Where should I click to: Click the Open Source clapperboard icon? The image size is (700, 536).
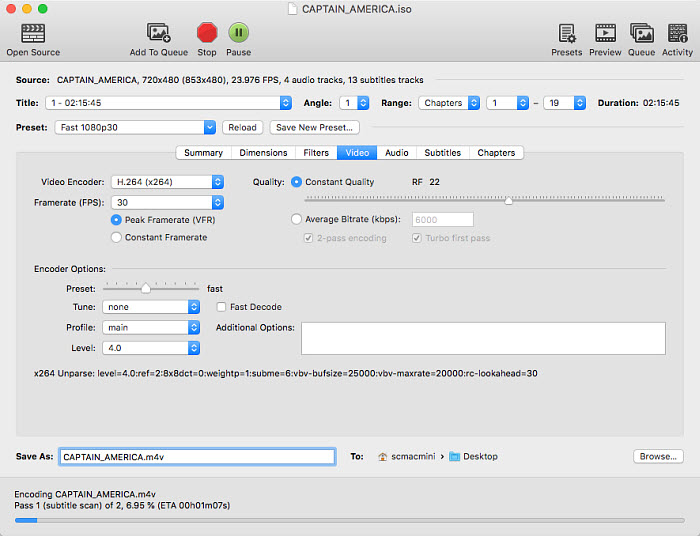pos(33,33)
